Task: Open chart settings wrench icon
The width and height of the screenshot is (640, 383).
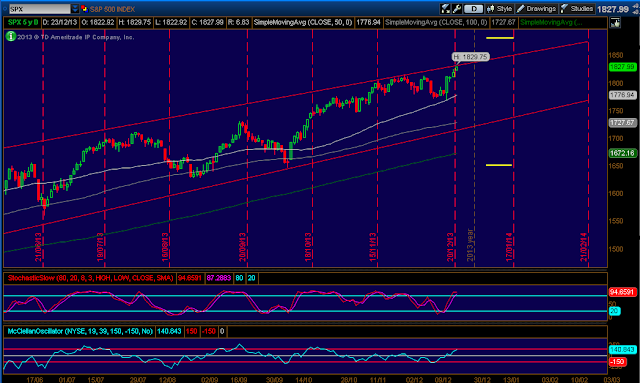Action: pos(457,9)
